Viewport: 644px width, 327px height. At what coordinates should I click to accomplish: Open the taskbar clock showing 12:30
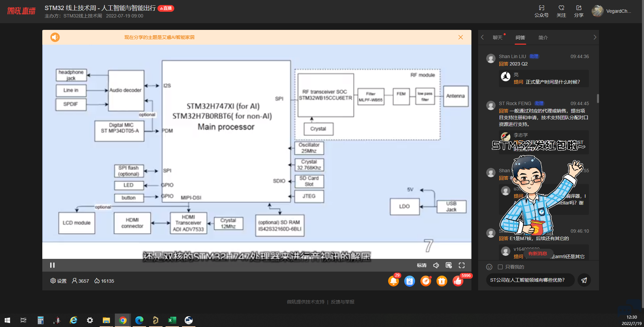632,320
